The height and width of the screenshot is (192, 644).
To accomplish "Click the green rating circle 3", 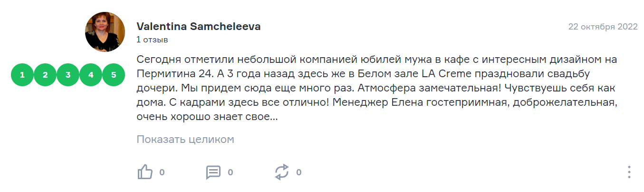I will point(68,75).
